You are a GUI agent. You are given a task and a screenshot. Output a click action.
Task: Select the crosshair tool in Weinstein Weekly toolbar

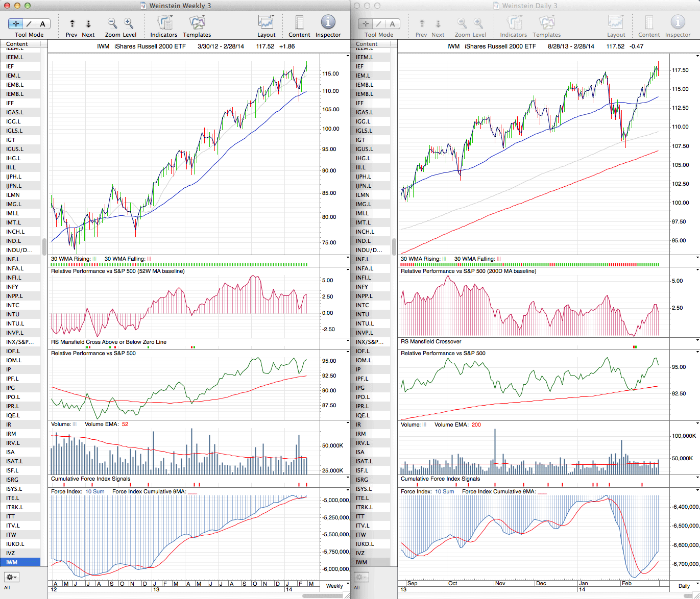click(x=16, y=23)
